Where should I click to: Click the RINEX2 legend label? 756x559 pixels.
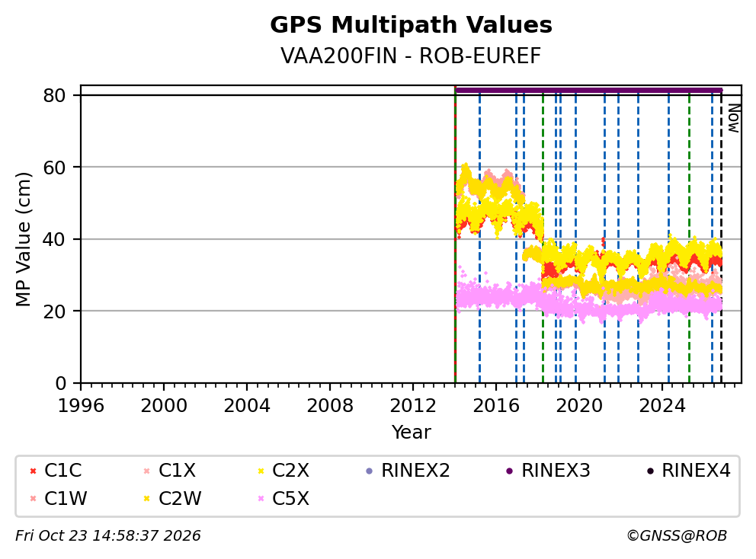[415, 471]
